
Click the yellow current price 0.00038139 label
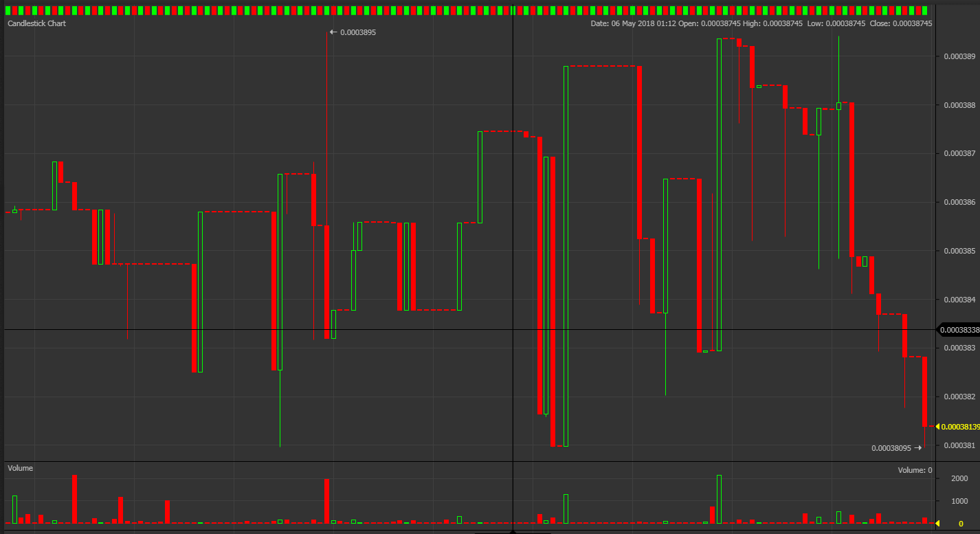[959, 427]
